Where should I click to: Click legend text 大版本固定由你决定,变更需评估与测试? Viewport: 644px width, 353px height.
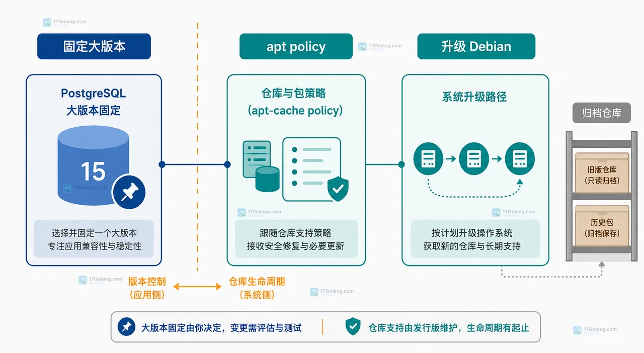(x=221, y=328)
